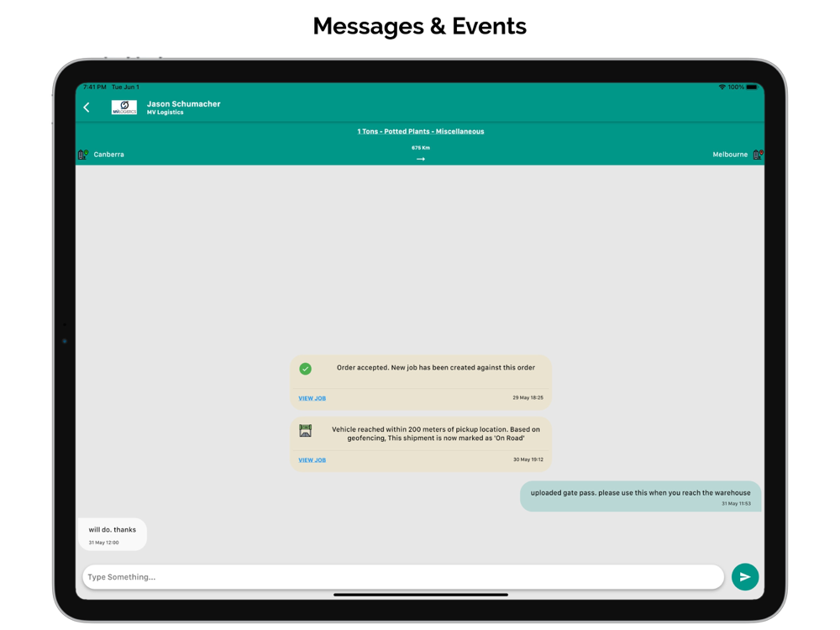Open the 1 Tons - Potted Plants link

tap(421, 131)
